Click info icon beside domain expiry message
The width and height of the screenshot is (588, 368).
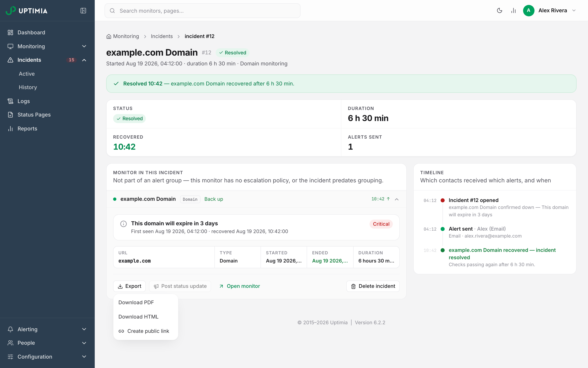tap(124, 224)
